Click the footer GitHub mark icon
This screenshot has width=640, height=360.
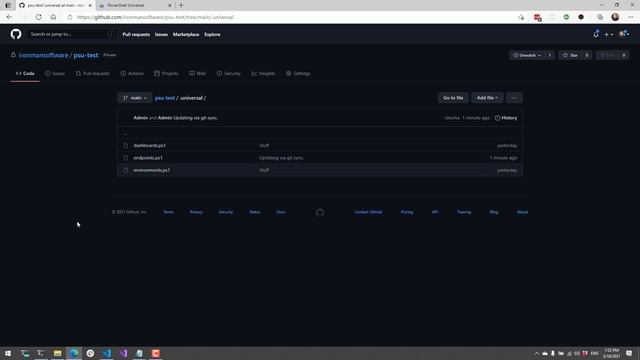320,212
